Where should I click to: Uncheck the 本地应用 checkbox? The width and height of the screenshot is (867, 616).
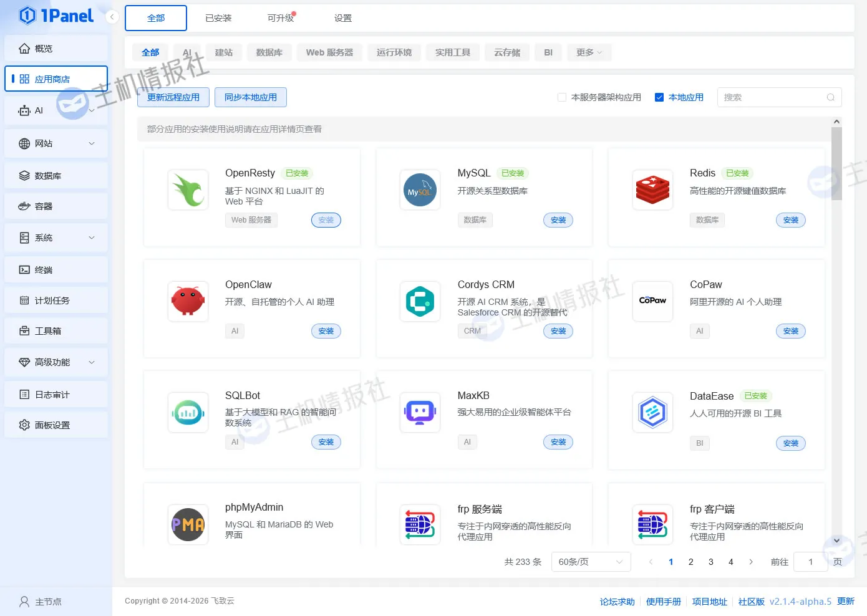point(659,97)
